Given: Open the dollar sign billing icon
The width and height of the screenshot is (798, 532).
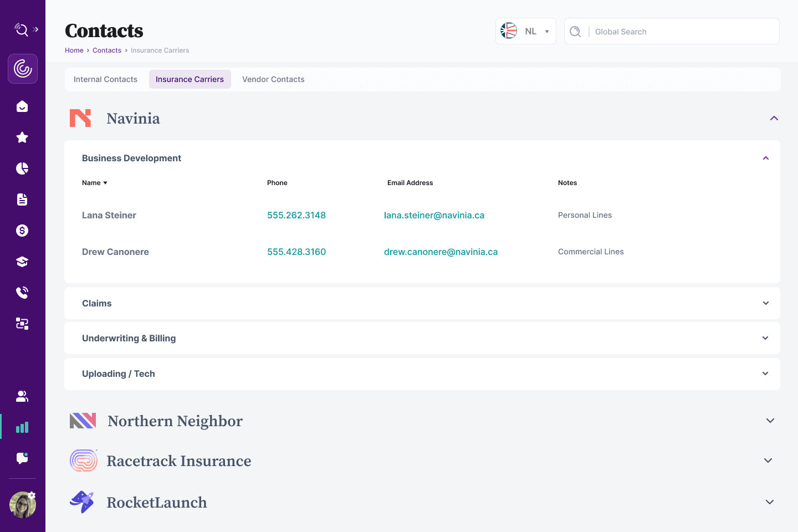Looking at the screenshot, I should tap(22, 231).
